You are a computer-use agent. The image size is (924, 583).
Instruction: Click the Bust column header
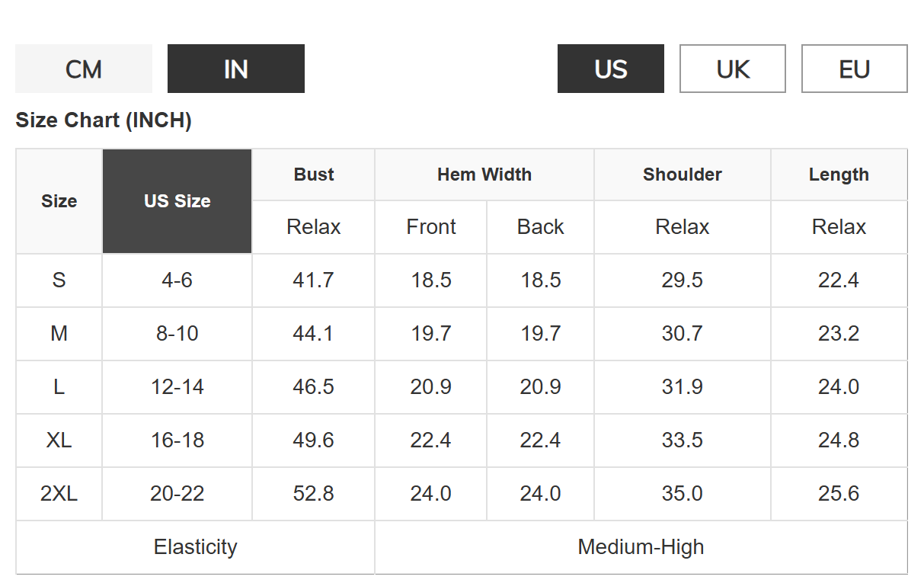[x=314, y=175]
